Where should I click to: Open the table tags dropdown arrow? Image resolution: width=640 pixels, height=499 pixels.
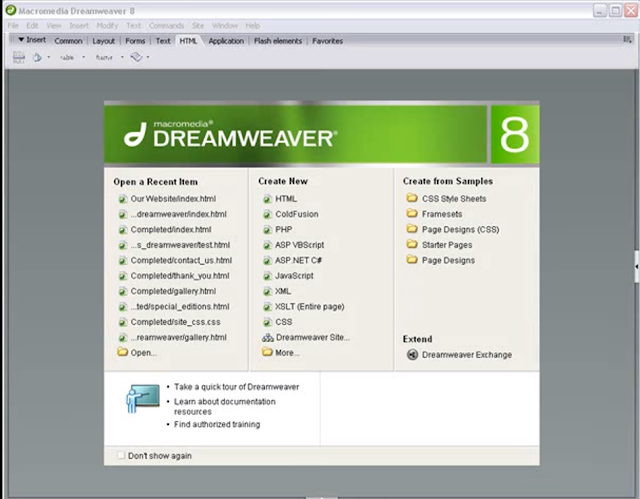[84, 57]
